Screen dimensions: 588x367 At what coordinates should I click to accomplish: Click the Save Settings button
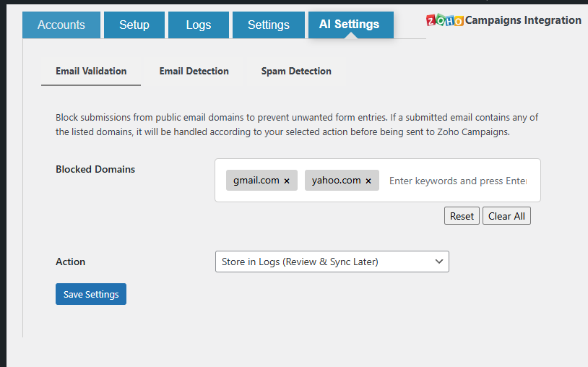(x=91, y=294)
